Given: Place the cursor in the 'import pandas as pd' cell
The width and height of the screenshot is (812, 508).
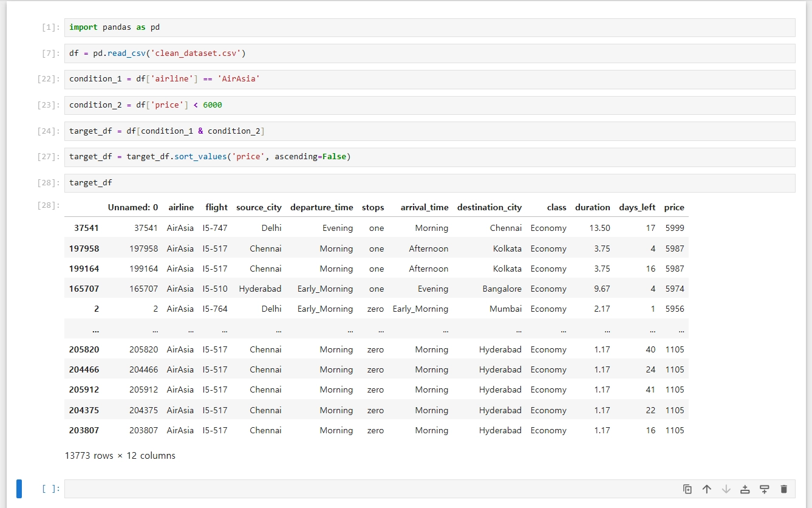Looking at the screenshot, I should [x=429, y=27].
